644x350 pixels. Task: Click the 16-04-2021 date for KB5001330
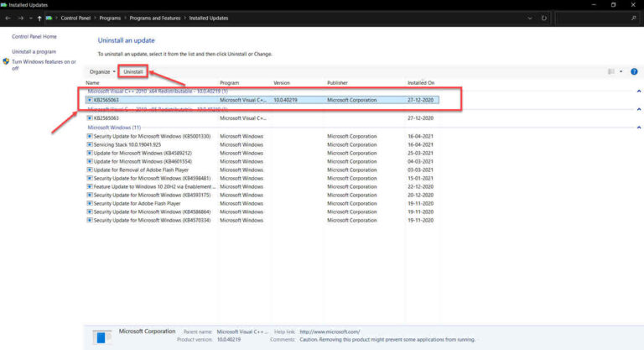[421, 136]
